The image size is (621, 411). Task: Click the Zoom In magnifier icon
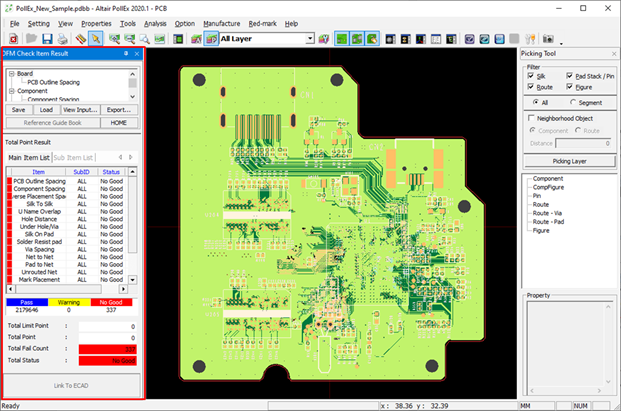click(x=113, y=38)
